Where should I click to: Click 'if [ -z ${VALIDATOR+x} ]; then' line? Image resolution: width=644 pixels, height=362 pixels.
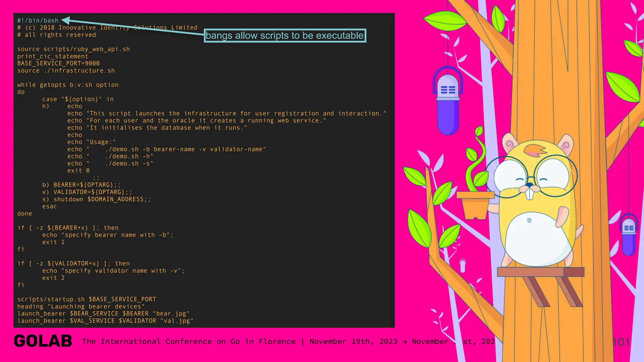click(74, 264)
